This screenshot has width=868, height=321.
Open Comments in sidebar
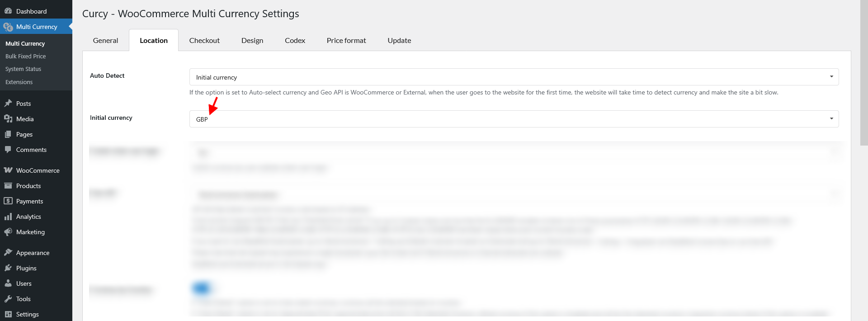click(36, 150)
